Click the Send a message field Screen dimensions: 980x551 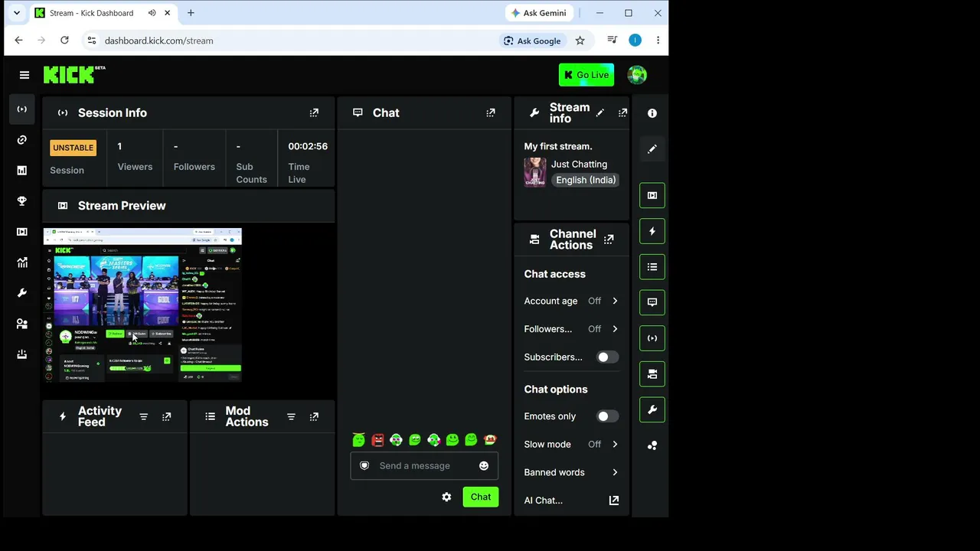coord(424,466)
